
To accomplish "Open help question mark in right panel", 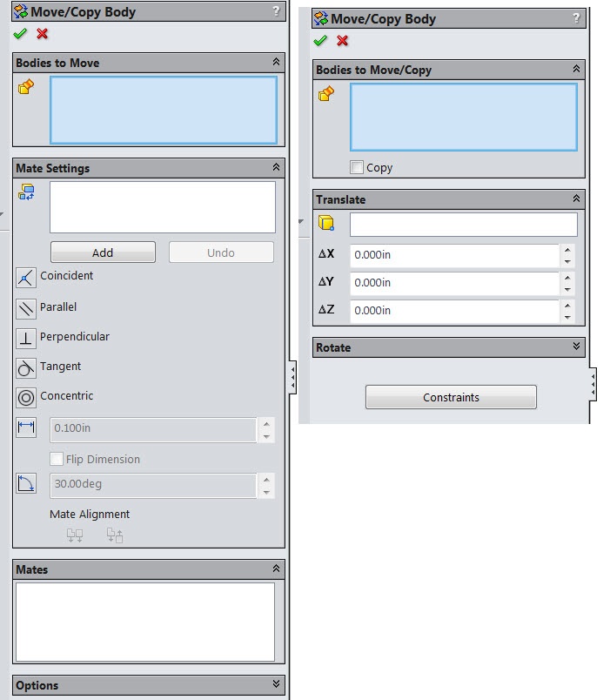I will pos(577,18).
